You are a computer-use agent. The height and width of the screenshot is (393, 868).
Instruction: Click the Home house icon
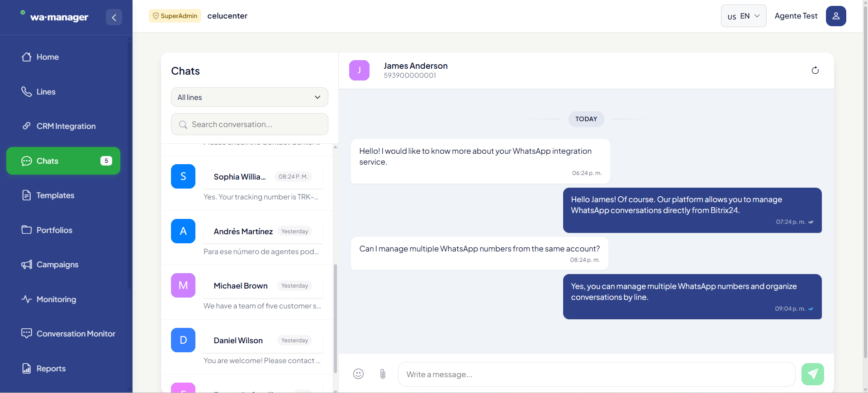pos(27,57)
